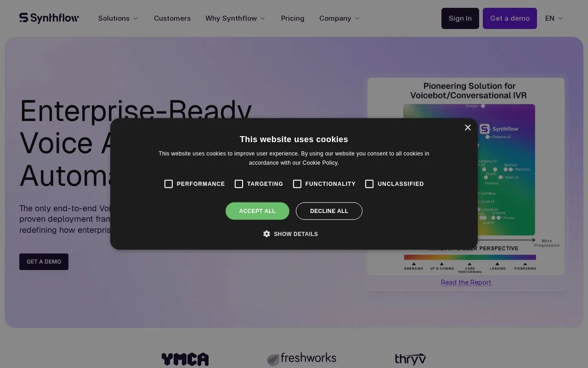Screen dimensions: 588x368
Task: Click the Thryv customer logo
Action: tap(410, 359)
